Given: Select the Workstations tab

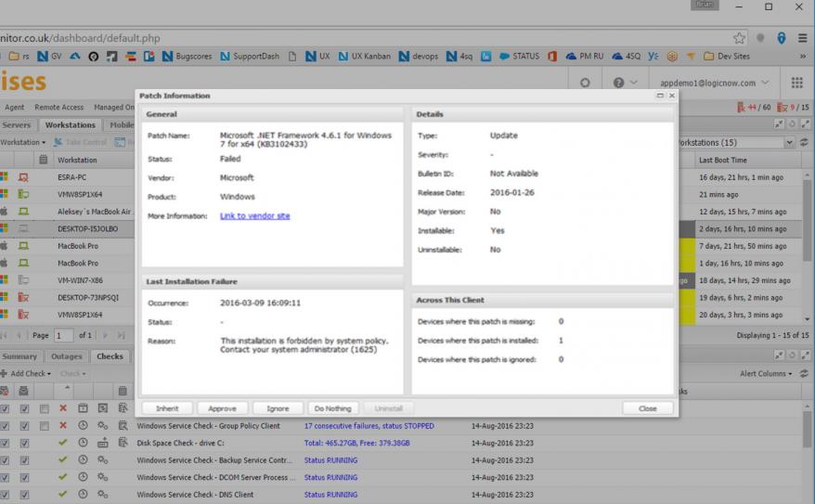Looking at the screenshot, I should [x=71, y=124].
